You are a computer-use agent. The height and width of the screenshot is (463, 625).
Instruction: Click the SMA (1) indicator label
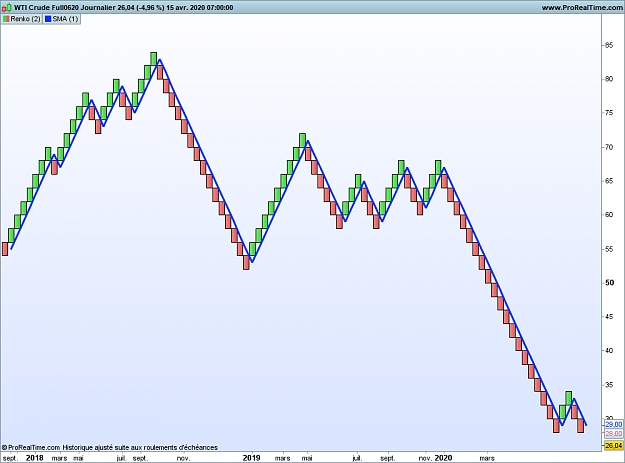(x=65, y=19)
